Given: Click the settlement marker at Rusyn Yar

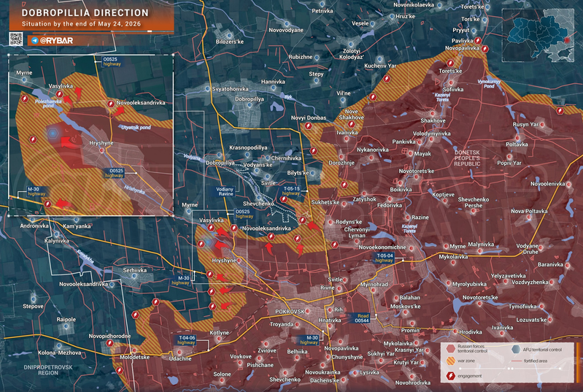Looking at the screenshot, I should [542, 125].
